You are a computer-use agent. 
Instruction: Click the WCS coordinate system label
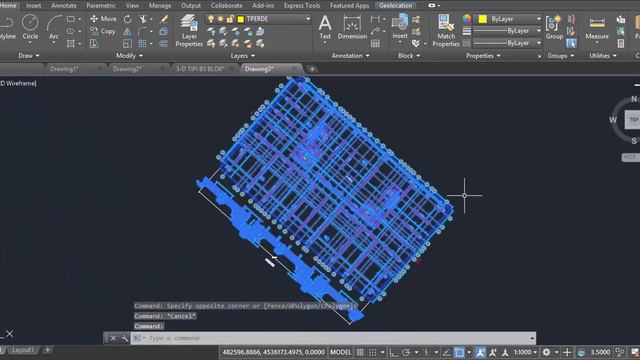pos(631,157)
